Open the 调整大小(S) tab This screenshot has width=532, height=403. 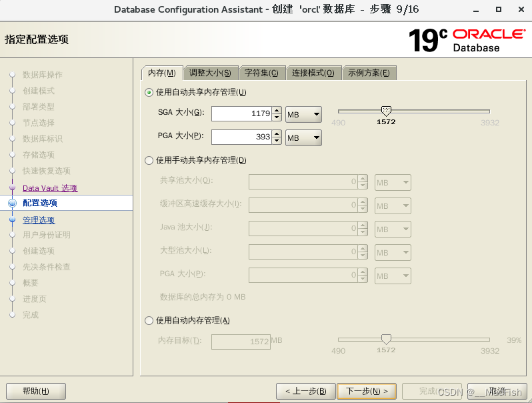(211, 73)
